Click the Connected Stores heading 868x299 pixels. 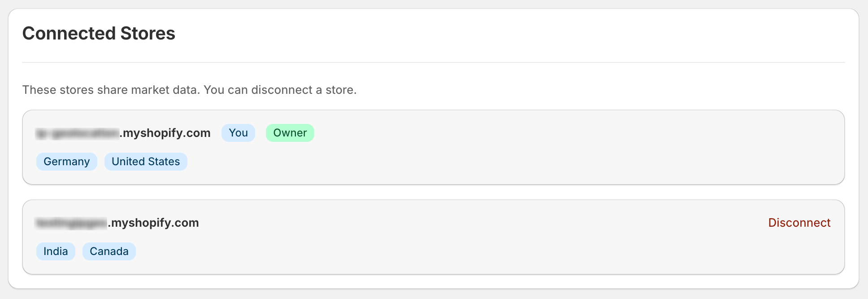tap(99, 33)
